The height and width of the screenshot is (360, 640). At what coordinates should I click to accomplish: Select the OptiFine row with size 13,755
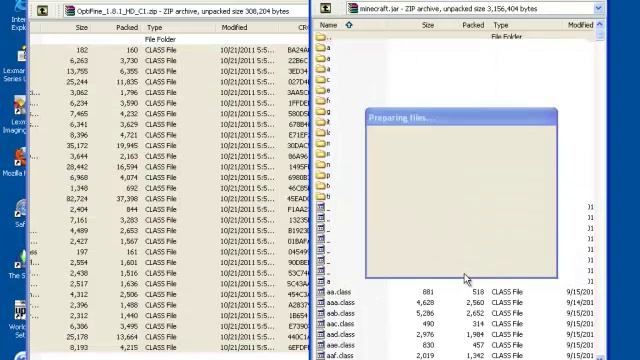[169, 71]
